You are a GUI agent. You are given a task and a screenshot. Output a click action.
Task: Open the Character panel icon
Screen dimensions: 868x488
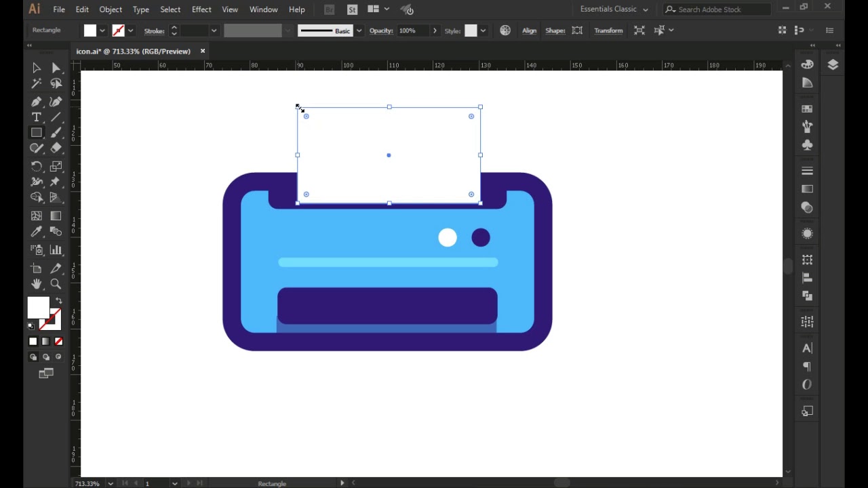coord(807,348)
